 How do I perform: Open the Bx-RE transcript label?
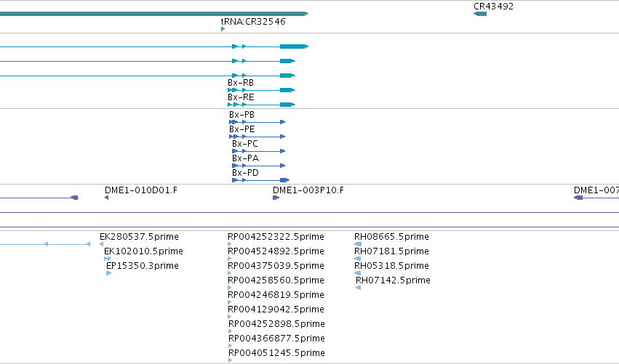click(x=241, y=97)
